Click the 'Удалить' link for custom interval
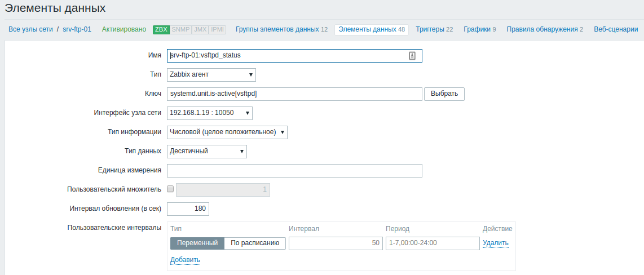Viewport: 644px width, 275px height. [x=495, y=243]
